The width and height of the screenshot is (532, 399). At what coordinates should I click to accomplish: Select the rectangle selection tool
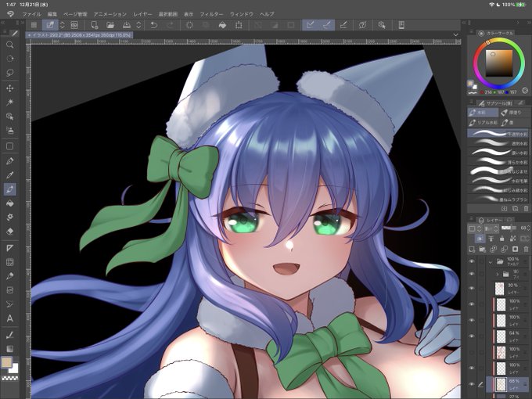pos(10,146)
